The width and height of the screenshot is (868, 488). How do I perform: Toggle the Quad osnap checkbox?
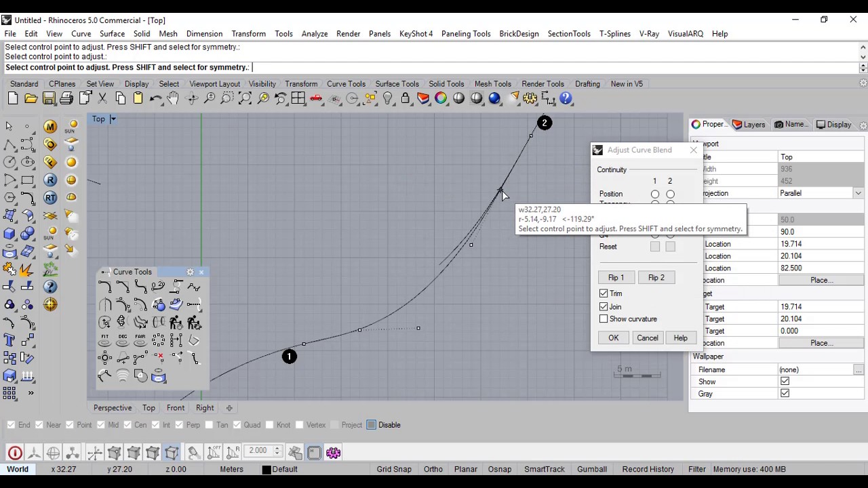(237, 425)
